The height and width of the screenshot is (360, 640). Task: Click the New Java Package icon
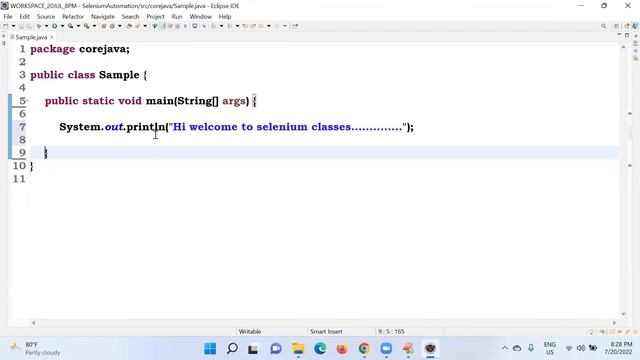click(104, 26)
